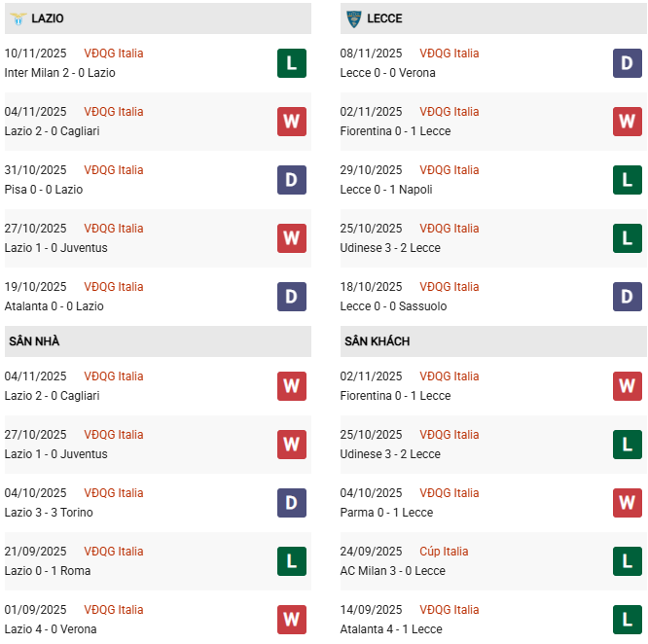Click the LAZIO team name header

(x=48, y=18)
